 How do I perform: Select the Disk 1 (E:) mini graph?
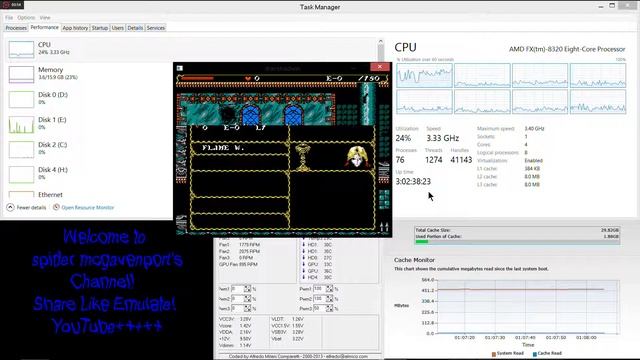21,124
